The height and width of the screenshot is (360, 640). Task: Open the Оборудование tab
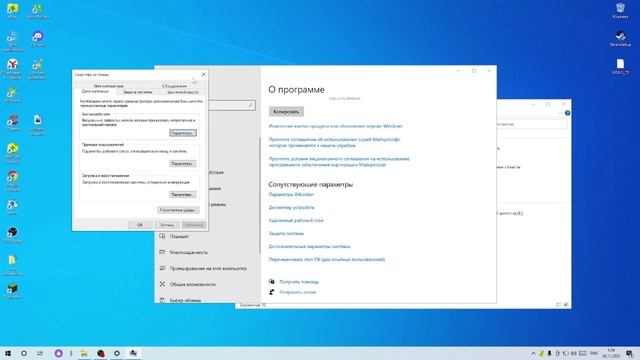point(174,86)
